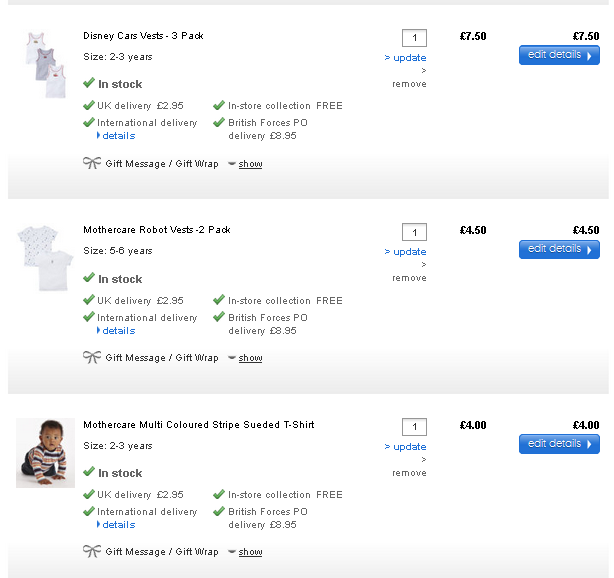Viewport: 614px width, 578px height.
Task: Click the gift ribbon icon for Stripe T-Shirt
Action: (92, 551)
